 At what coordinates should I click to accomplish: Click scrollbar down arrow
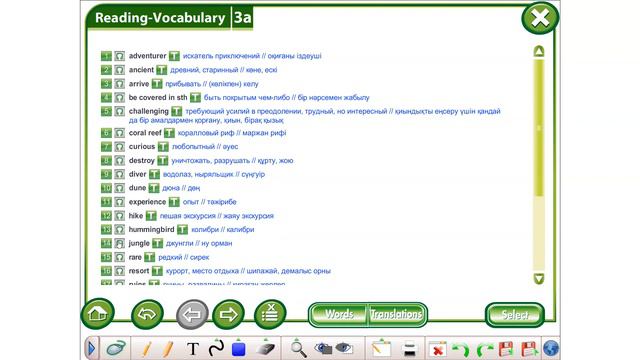point(539,279)
